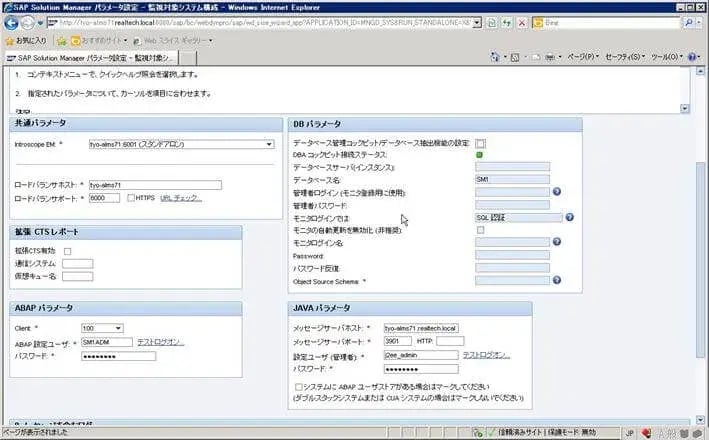Viewport: 709px width, 440px height.
Task: Open a new blank tab
Action: tap(188, 58)
